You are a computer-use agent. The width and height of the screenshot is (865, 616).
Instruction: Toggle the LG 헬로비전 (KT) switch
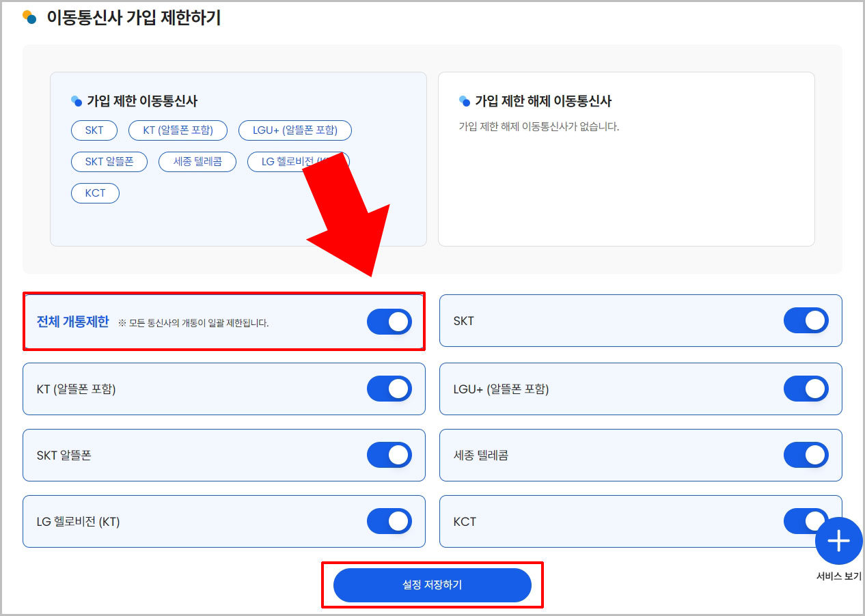point(389,521)
